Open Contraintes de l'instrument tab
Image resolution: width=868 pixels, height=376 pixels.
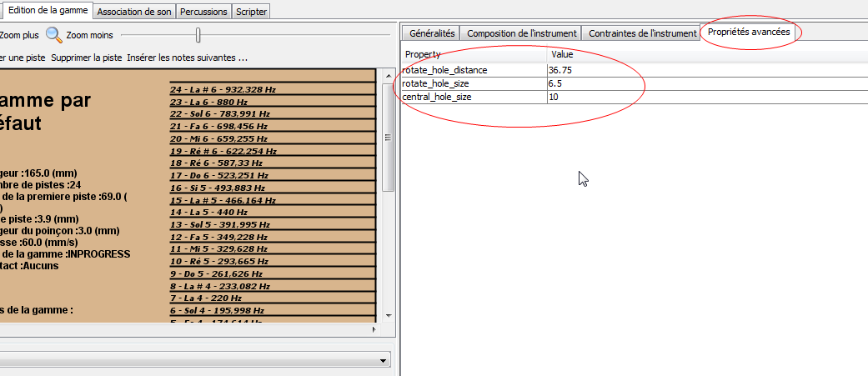(642, 33)
